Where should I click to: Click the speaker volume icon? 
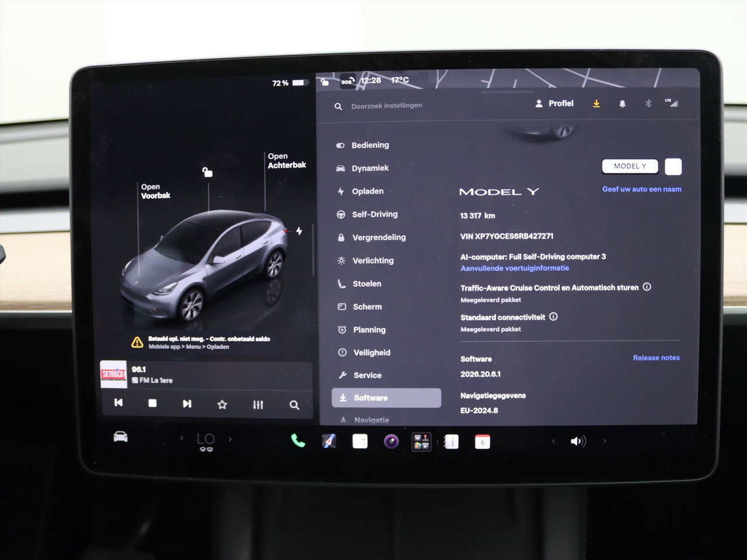click(x=578, y=442)
